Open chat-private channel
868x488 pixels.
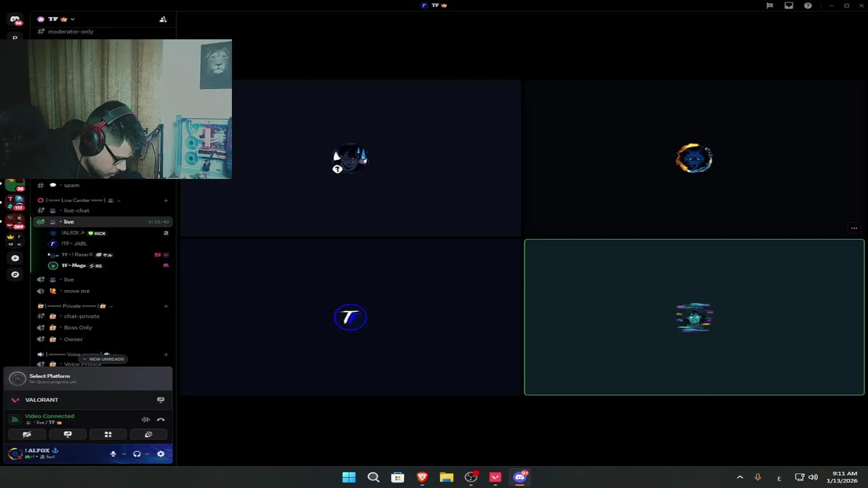(x=102, y=317)
